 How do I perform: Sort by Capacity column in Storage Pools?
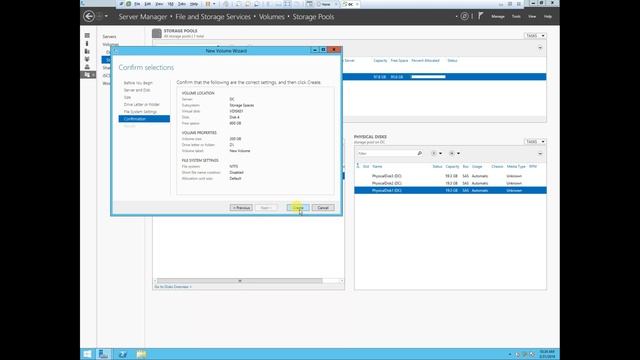click(380, 60)
